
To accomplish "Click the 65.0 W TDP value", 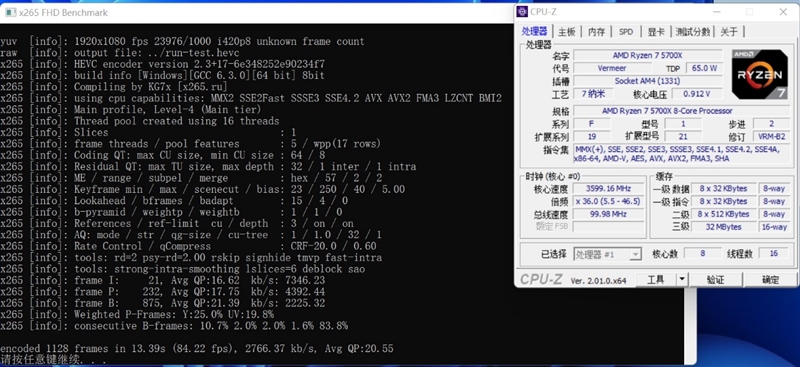I will tap(705, 68).
